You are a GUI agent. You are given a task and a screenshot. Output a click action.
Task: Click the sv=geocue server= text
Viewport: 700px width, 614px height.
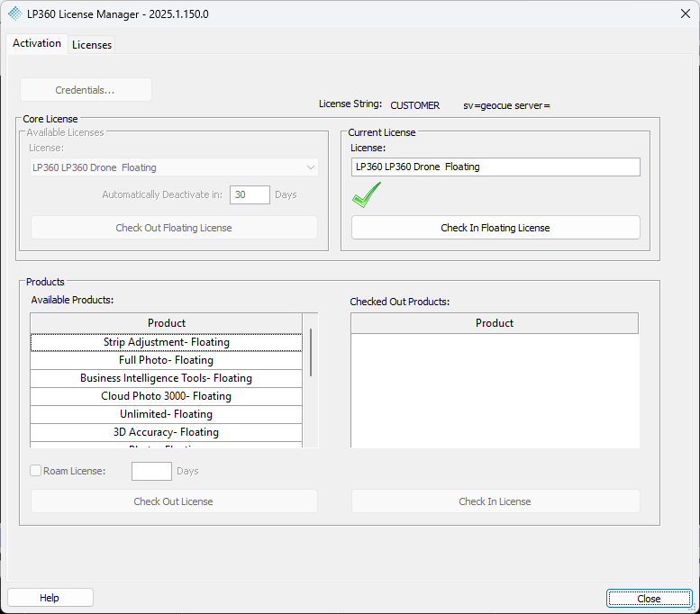[506, 105]
